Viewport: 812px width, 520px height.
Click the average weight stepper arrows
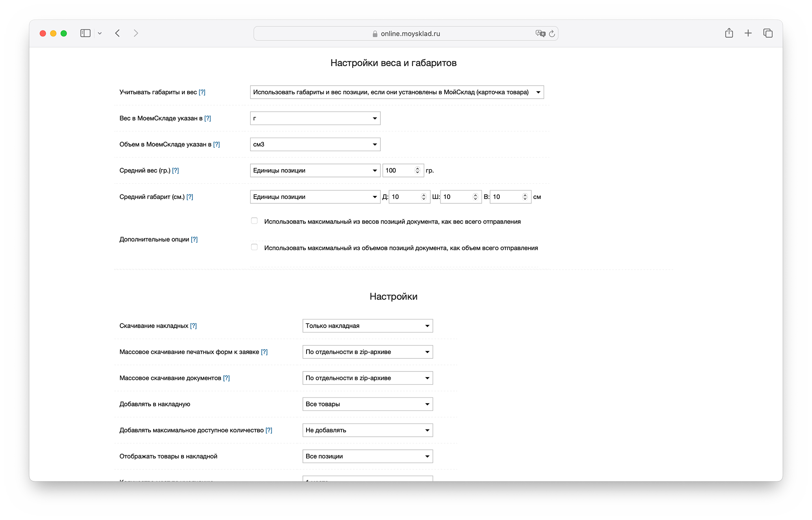tap(417, 170)
